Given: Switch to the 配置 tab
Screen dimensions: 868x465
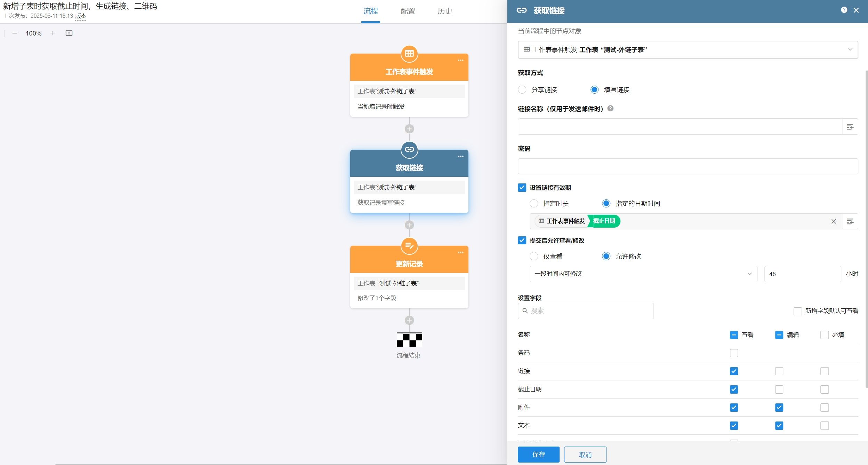Looking at the screenshot, I should (x=407, y=11).
